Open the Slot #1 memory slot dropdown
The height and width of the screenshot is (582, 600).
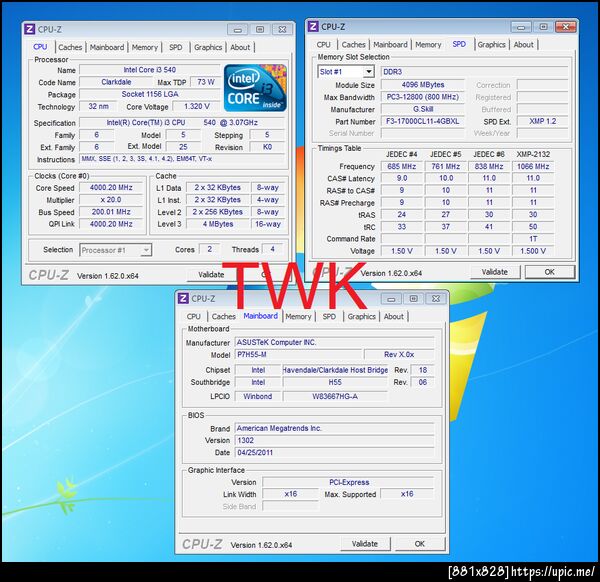pos(368,72)
